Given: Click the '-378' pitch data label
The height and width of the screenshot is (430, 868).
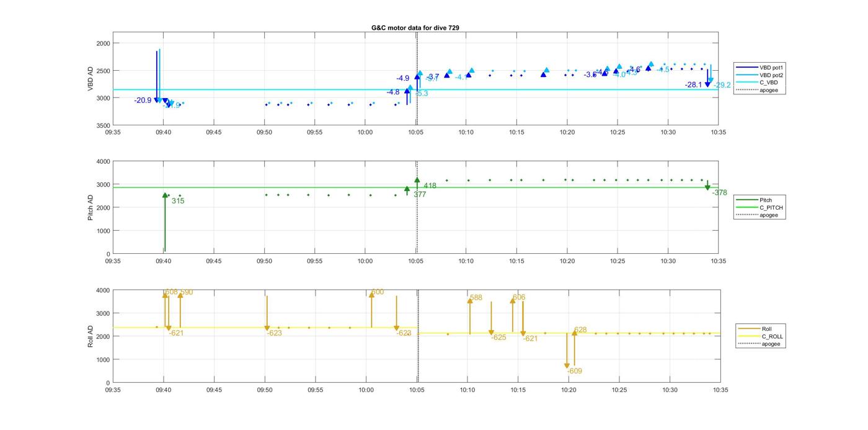Looking at the screenshot, I should coord(720,193).
